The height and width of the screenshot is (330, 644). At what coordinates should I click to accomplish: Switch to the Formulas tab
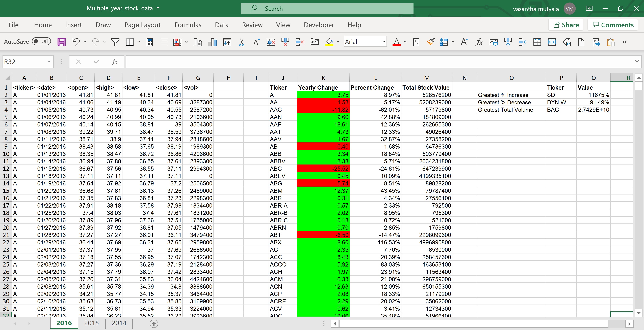(x=188, y=25)
